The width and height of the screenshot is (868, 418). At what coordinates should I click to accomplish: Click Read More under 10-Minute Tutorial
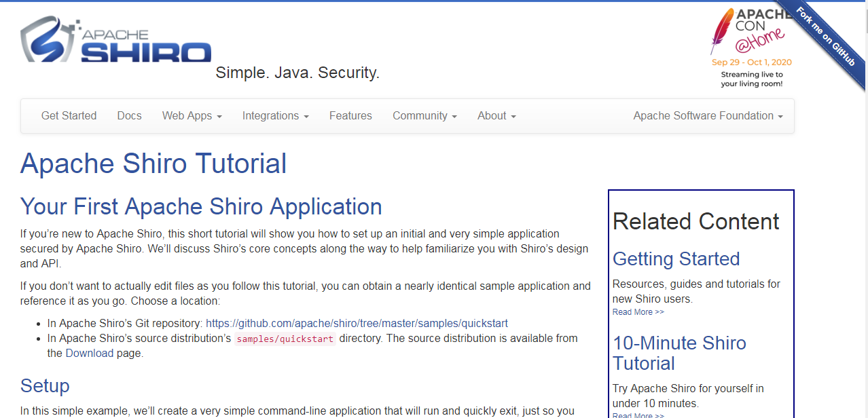coord(638,415)
